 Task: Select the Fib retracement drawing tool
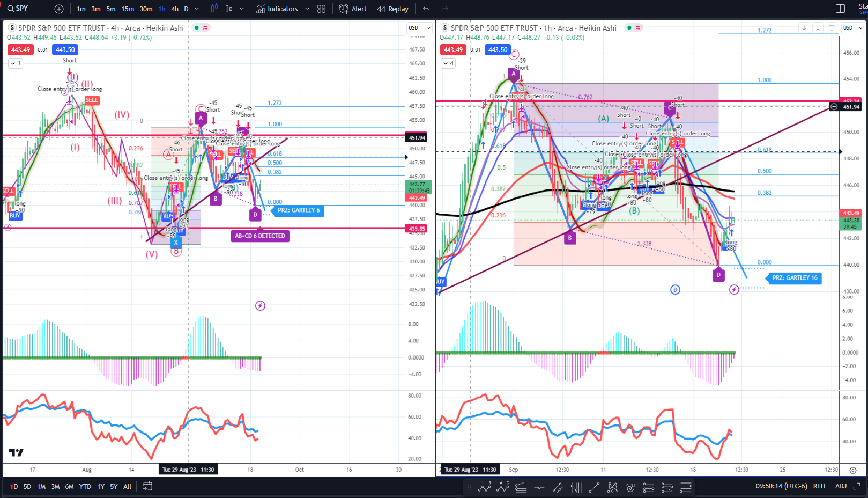click(521, 487)
